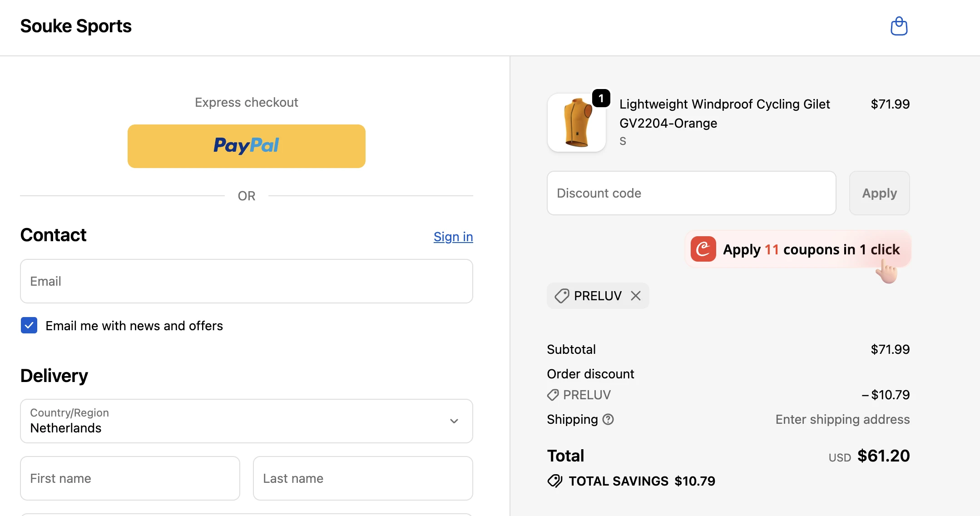The image size is (980, 516).
Task: Click the TOTAL SAVINGS $10.79 text
Action: (642, 481)
